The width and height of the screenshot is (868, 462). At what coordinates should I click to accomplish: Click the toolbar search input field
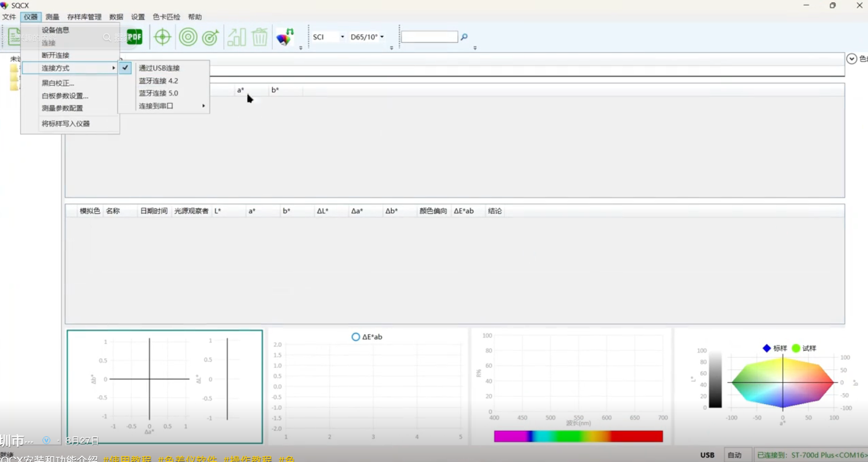coord(429,37)
